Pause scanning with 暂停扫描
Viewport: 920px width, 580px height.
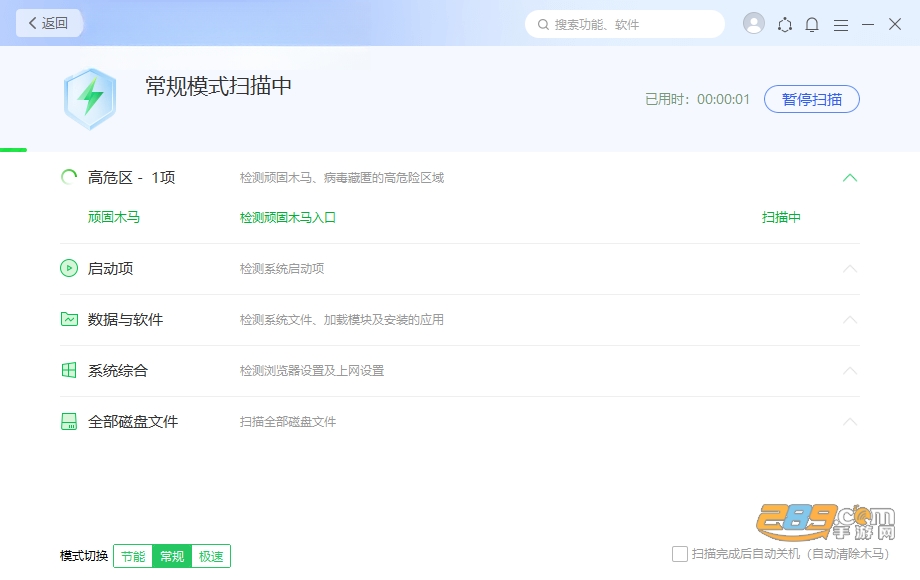(x=811, y=99)
